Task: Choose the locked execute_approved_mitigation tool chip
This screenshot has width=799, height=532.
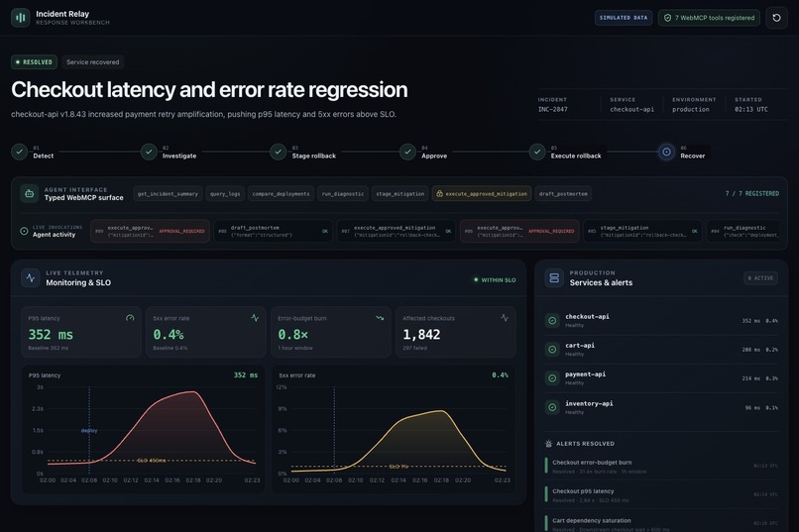Action: [x=482, y=194]
